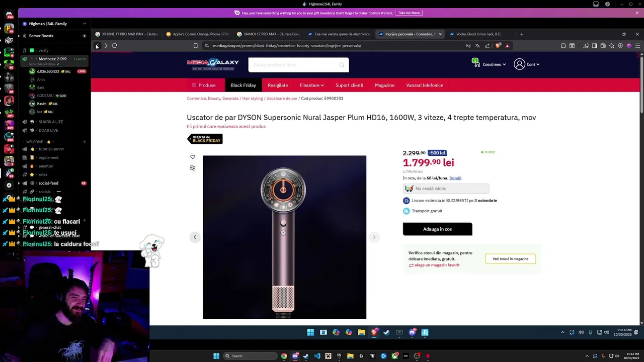
Task: Open the Magazine menu item
Action: coord(384,85)
